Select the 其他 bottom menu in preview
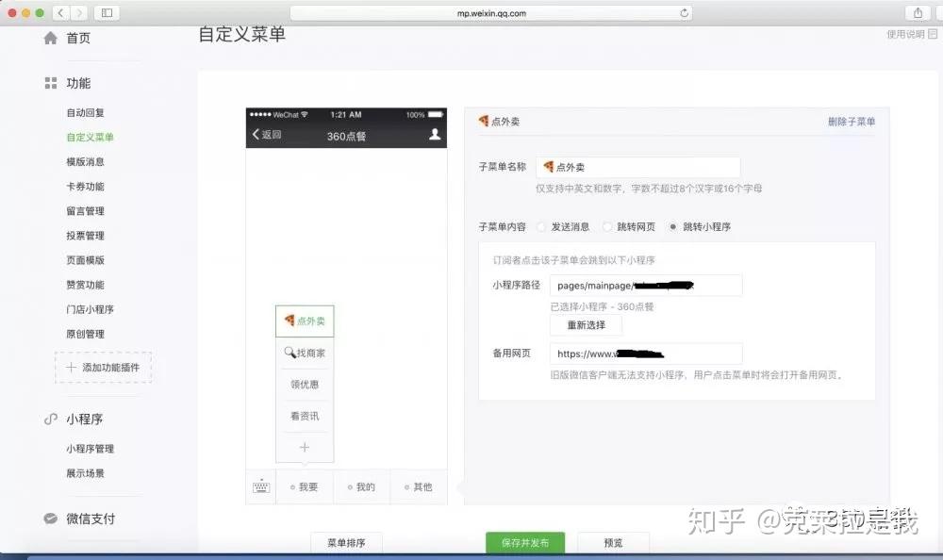 419,487
